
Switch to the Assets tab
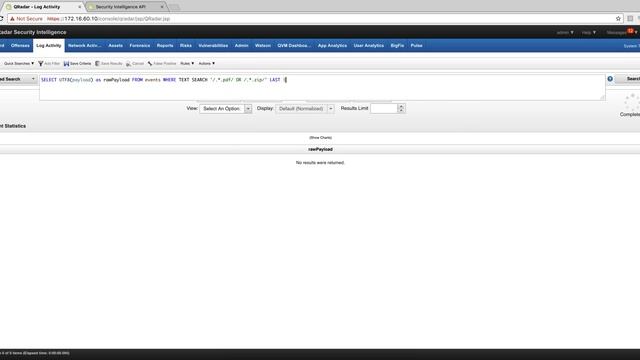[x=116, y=46]
